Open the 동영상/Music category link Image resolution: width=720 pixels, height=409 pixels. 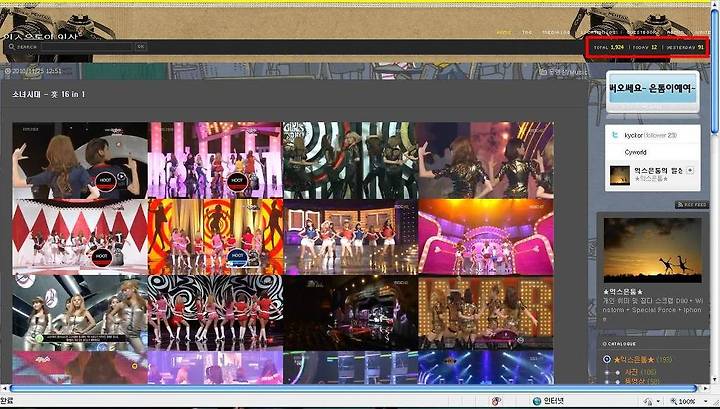[x=568, y=72]
